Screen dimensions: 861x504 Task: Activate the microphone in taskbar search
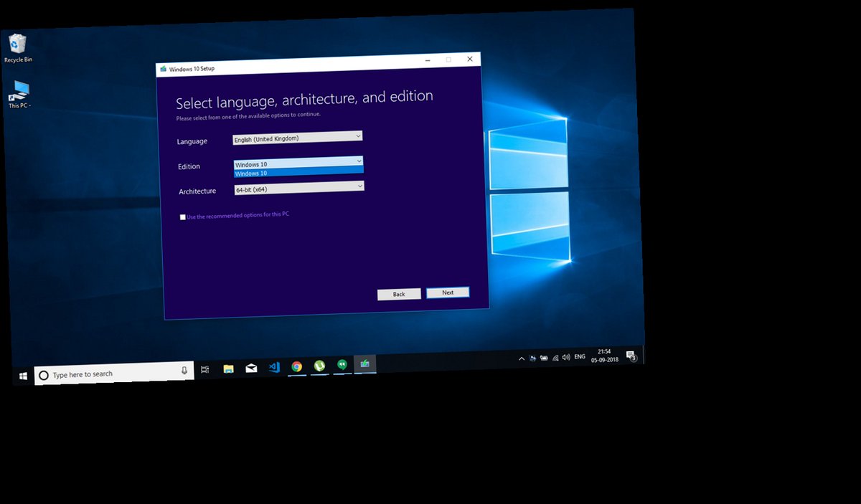[184, 371]
